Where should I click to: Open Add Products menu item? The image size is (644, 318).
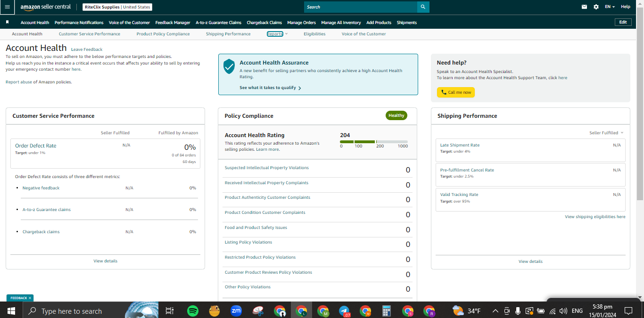tap(379, 23)
